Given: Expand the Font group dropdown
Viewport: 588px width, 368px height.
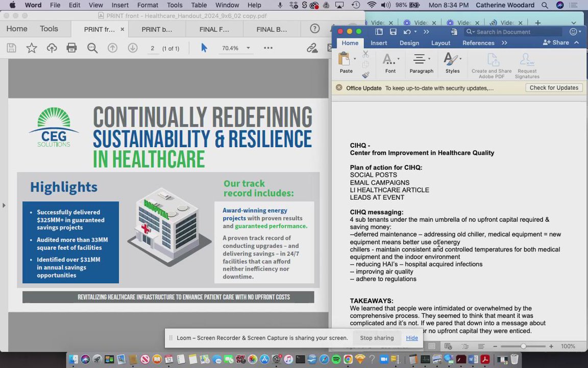Looking at the screenshot, I should pos(398,59).
